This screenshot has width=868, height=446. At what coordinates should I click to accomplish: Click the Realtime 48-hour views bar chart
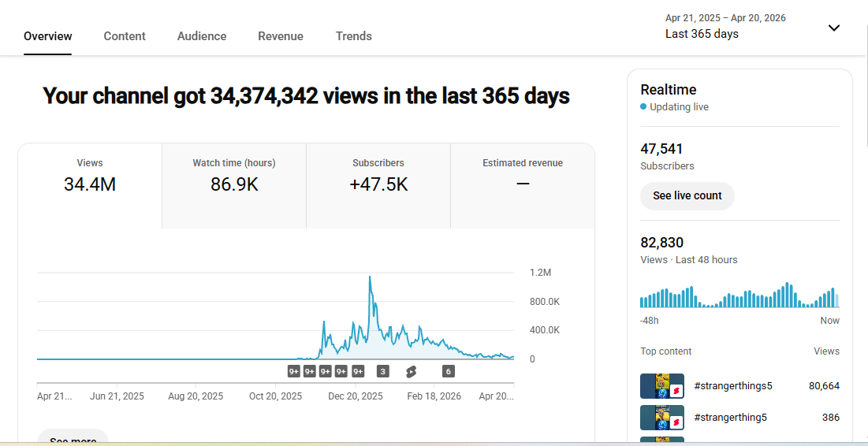click(x=739, y=295)
